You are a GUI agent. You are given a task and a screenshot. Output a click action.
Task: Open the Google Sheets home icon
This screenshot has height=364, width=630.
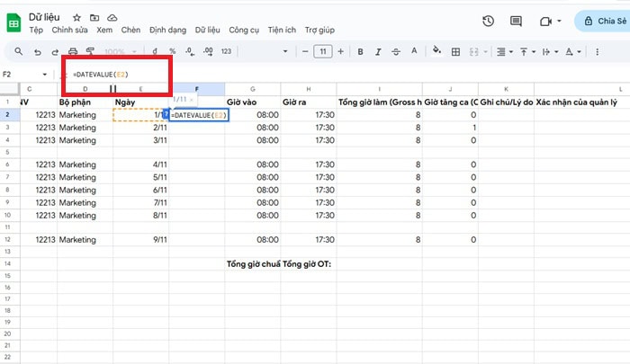[13, 22]
